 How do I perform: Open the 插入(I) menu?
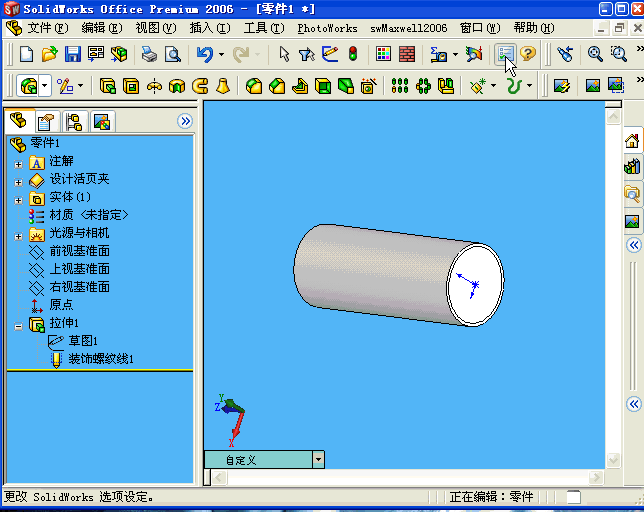click(x=210, y=28)
